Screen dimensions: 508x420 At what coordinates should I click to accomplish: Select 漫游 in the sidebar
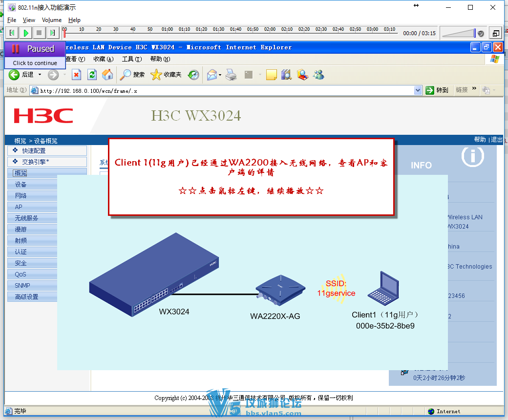tap(32, 229)
